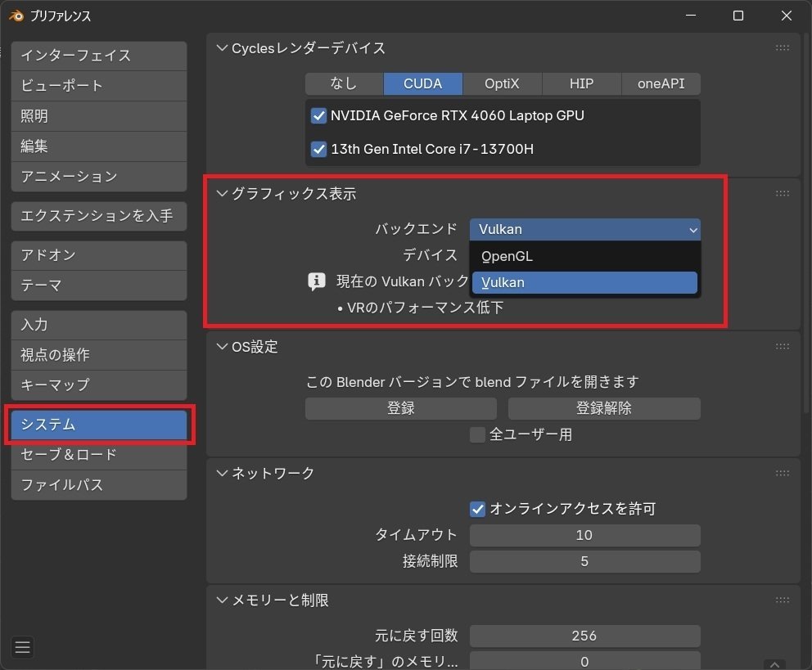
Task: Click the drag handle dots beside グラフィックス表示
Action: click(x=783, y=192)
